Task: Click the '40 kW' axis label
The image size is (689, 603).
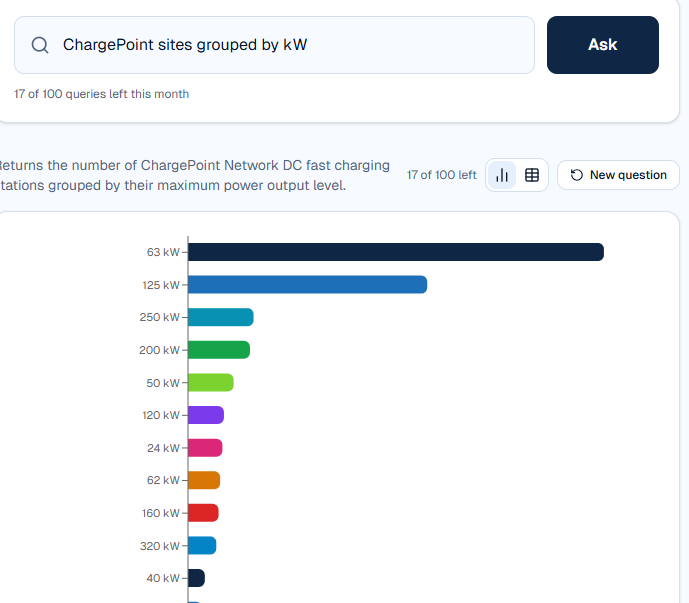Action: pyautogui.click(x=163, y=578)
